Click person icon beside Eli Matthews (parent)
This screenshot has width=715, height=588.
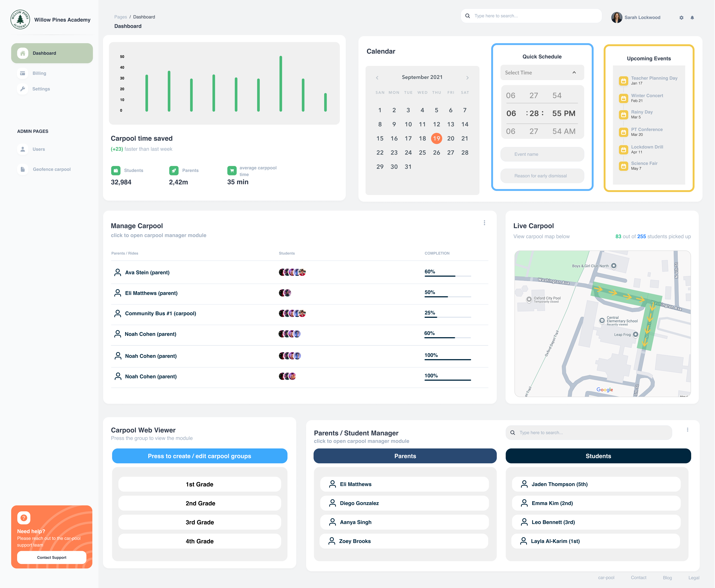pyautogui.click(x=118, y=293)
